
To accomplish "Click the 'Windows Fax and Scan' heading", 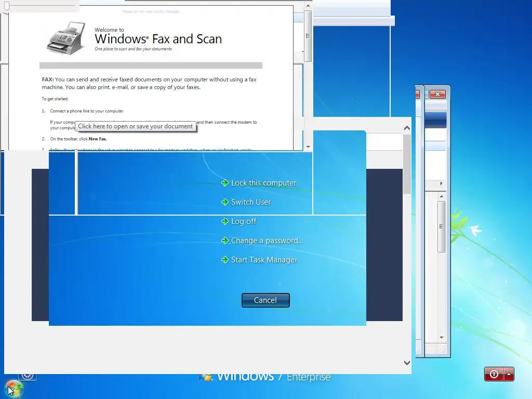I will tap(158, 39).
